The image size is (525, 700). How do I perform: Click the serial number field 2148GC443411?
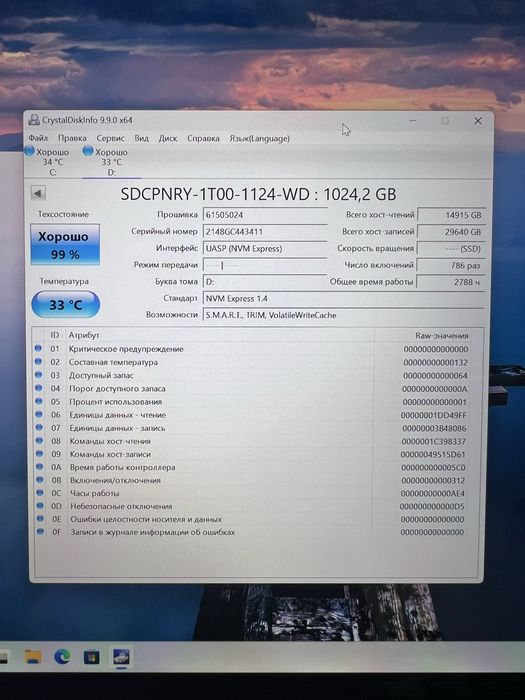(x=265, y=231)
